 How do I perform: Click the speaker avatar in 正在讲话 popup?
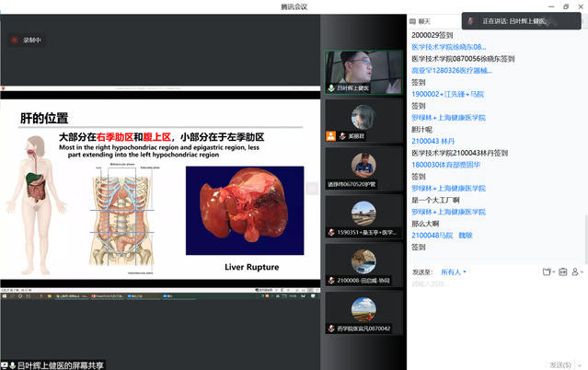coord(472,20)
